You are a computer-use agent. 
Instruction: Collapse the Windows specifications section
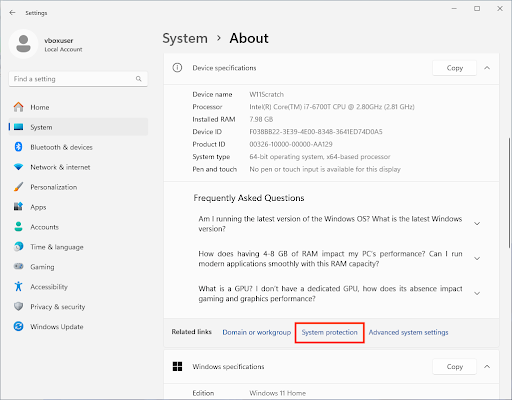(x=487, y=367)
